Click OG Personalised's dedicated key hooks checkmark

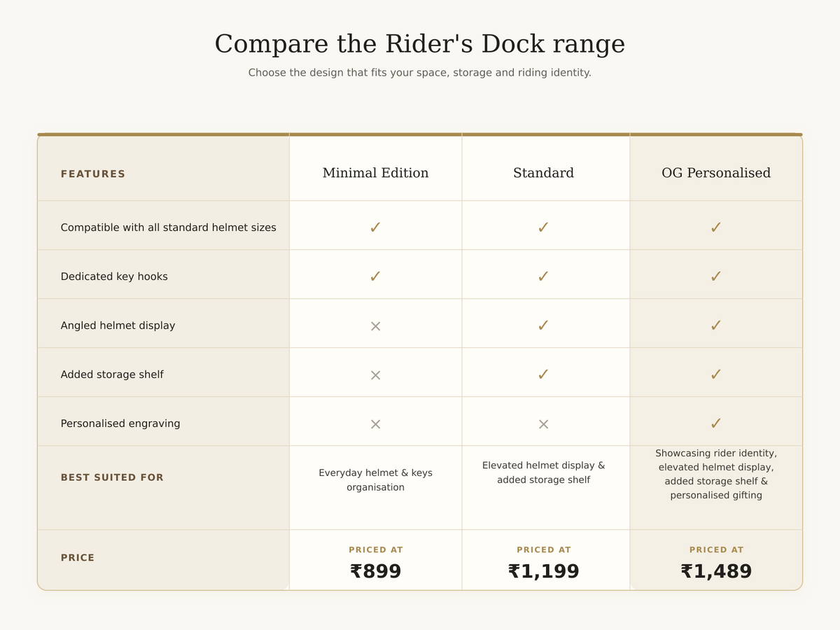[715, 276]
